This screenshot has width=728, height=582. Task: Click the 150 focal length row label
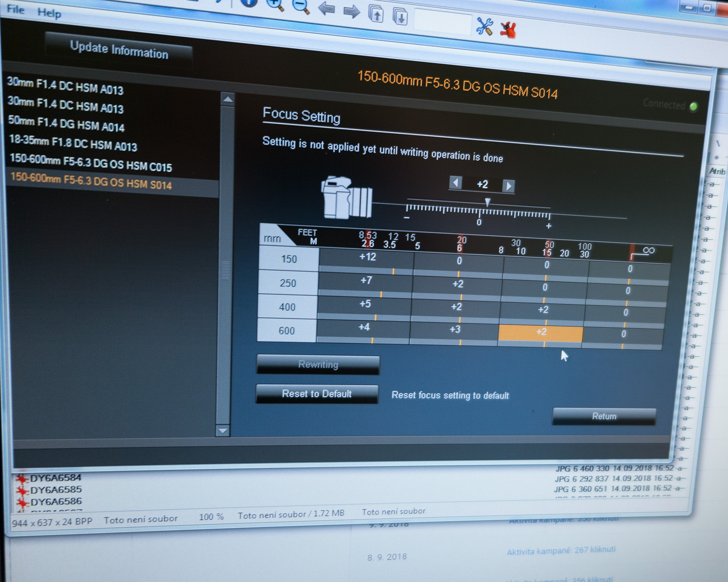pyautogui.click(x=289, y=259)
